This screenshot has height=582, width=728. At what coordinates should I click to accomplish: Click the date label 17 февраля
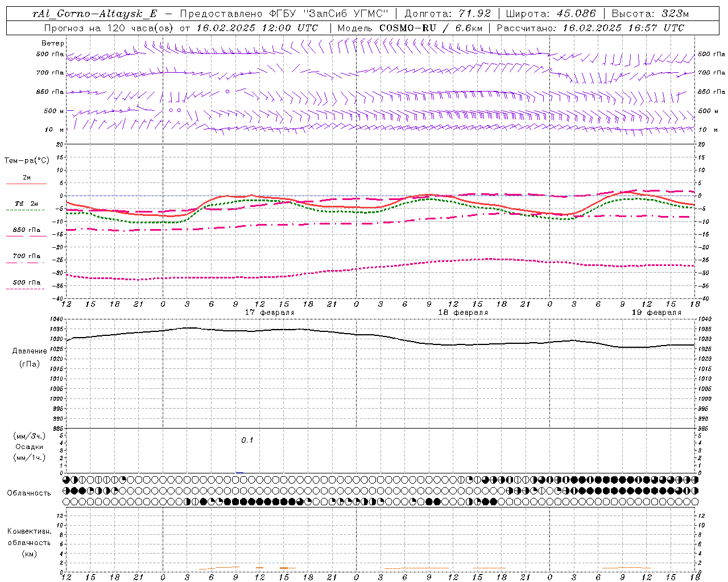pos(270,313)
